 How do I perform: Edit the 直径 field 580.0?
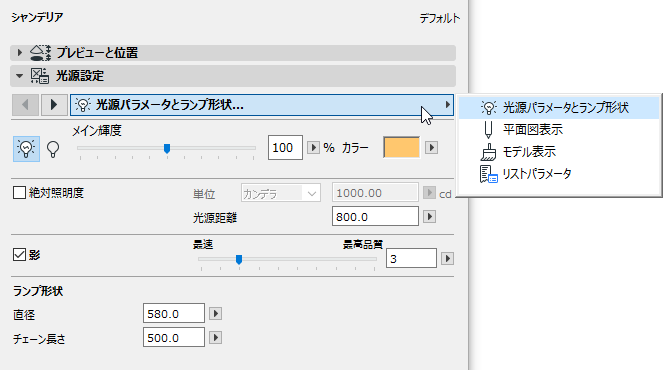click(174, 313)
